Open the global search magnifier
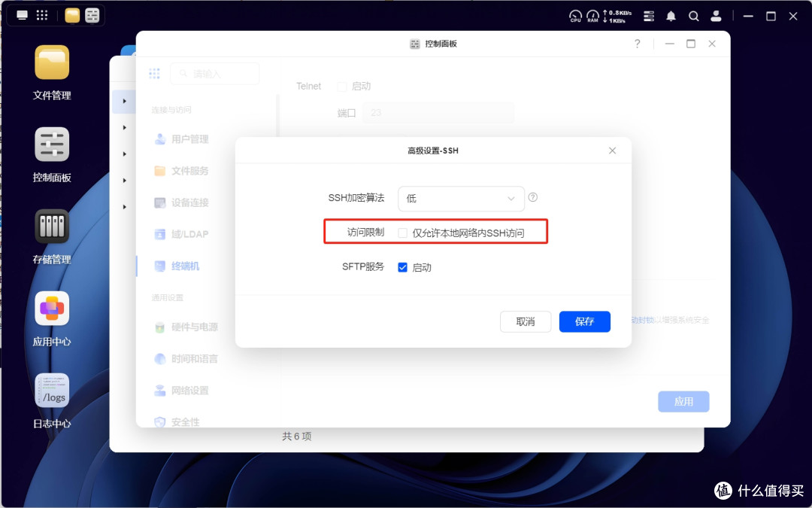 pos(693,16)
